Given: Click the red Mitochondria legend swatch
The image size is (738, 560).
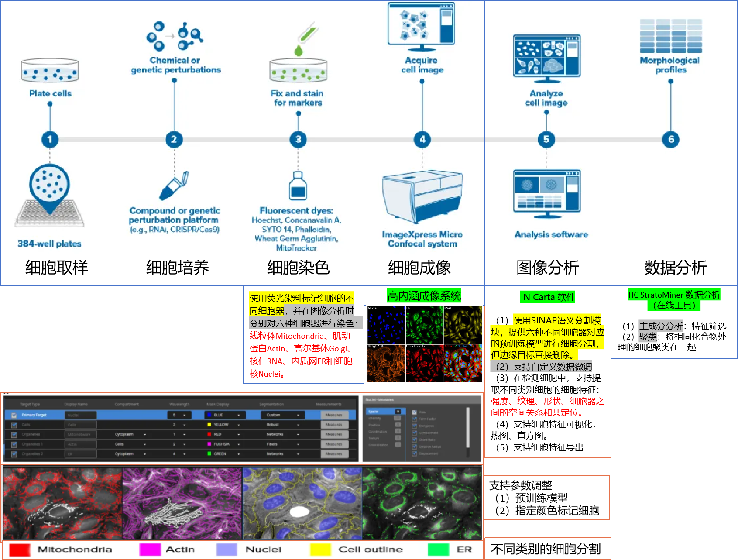Looking at the screenshot, I should (x=20, y=550).
